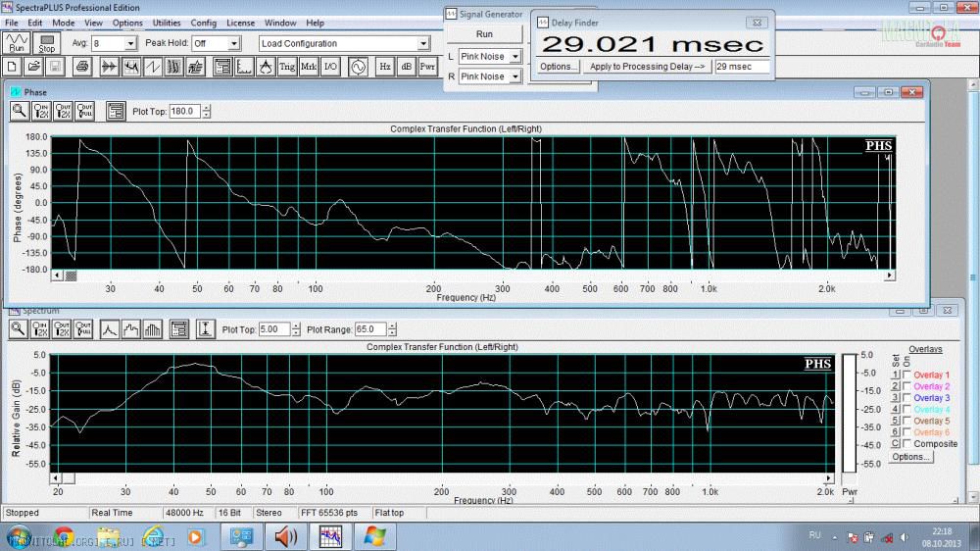This screenshot has width=980, height=551.
Task: Click the Pwr toolbar icon
Action: pos(427,67)
